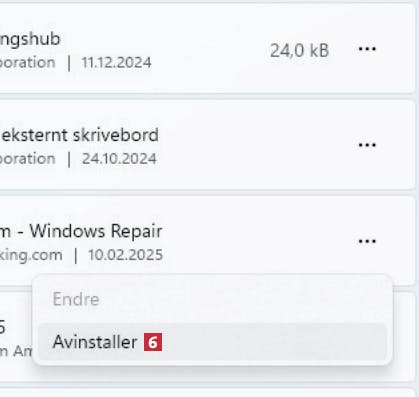Click publisher text in the ngshub row
Viewport: 419px width, 397px height.
(28, 63)
